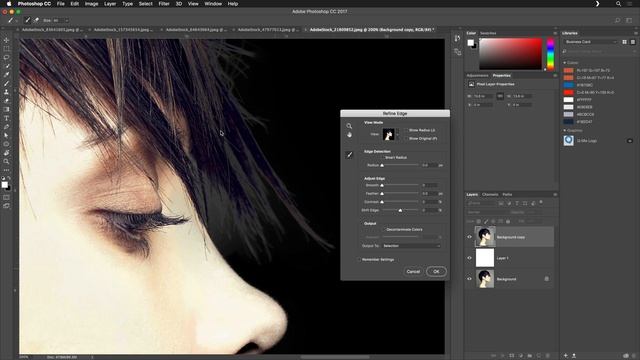Image resolution: width=640 pixels, height=360 pixels.
Task: Click the Spotlight search icon in the menu bar
Action: [618, 4]
